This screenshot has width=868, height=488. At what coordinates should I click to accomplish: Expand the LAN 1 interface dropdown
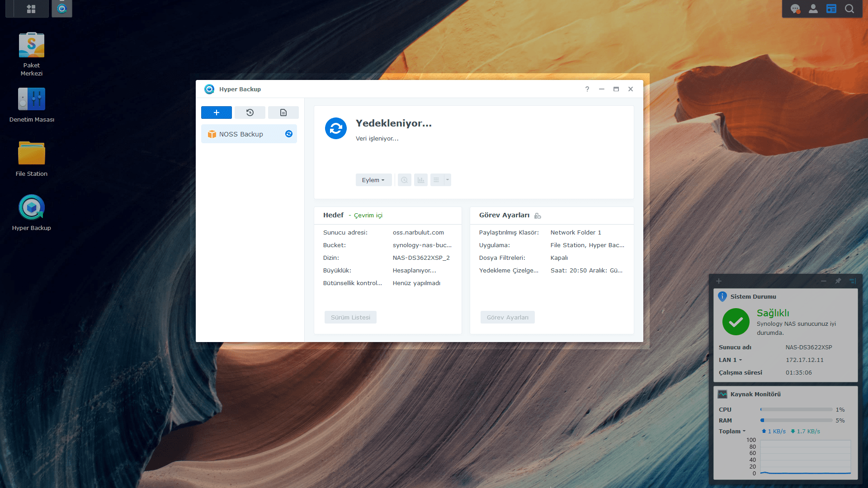pos(731,360)
